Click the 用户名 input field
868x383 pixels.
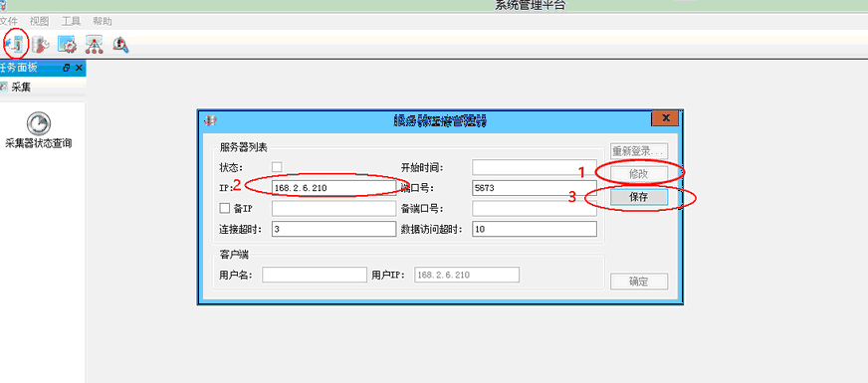click(315, 275)
